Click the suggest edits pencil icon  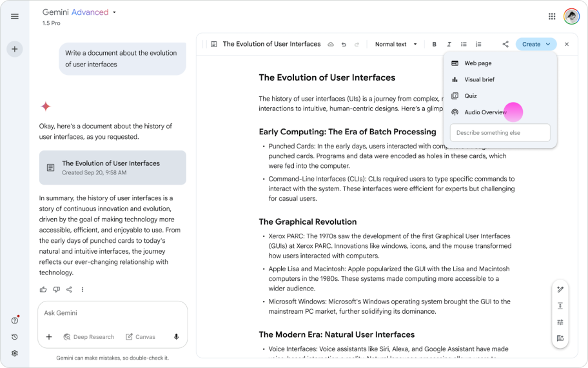[x=560, y=289]
